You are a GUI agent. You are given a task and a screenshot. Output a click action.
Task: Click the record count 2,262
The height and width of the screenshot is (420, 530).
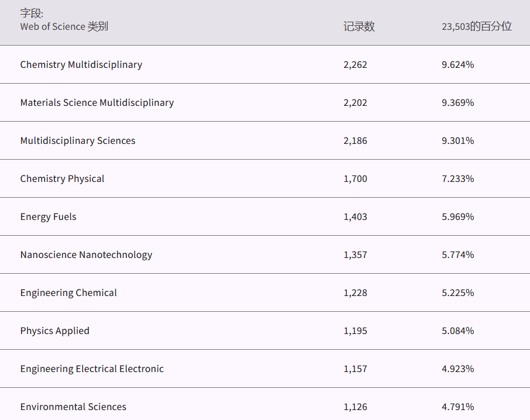pos(355,64)
